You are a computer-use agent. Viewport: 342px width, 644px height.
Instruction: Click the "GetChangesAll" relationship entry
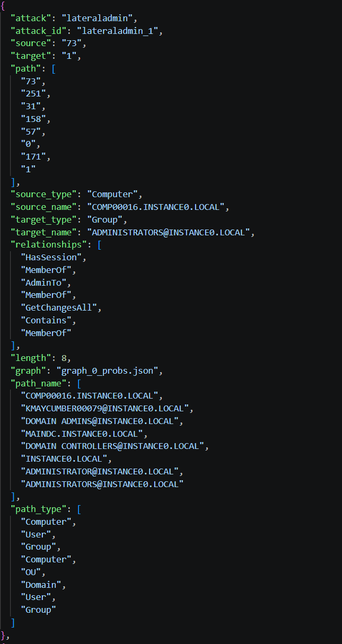tap(59, 307)
